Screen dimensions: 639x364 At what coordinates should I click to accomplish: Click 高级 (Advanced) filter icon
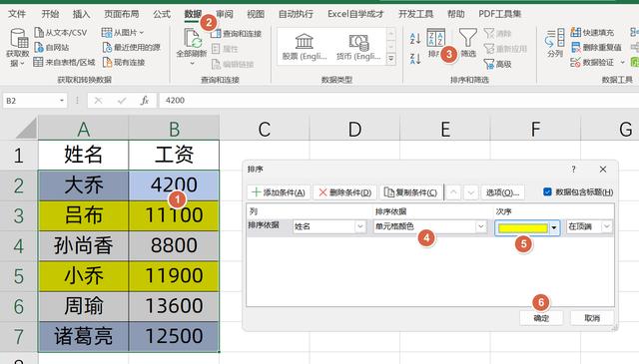point(489,64)
